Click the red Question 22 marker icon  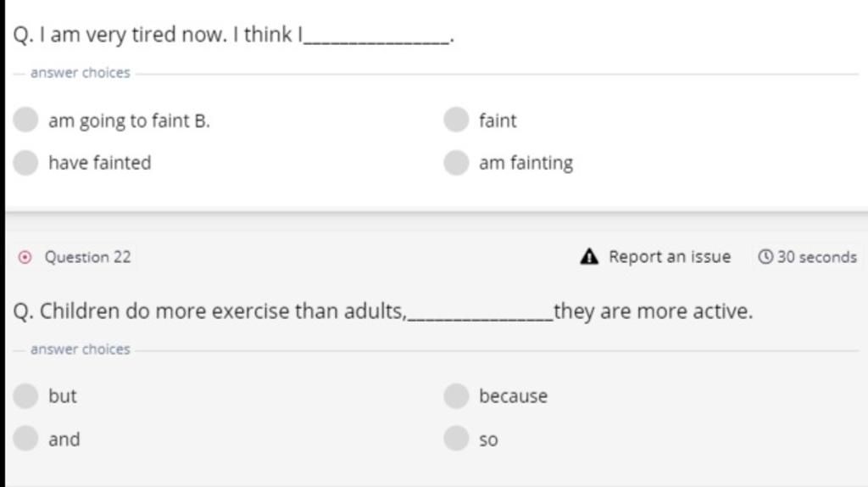25,256
